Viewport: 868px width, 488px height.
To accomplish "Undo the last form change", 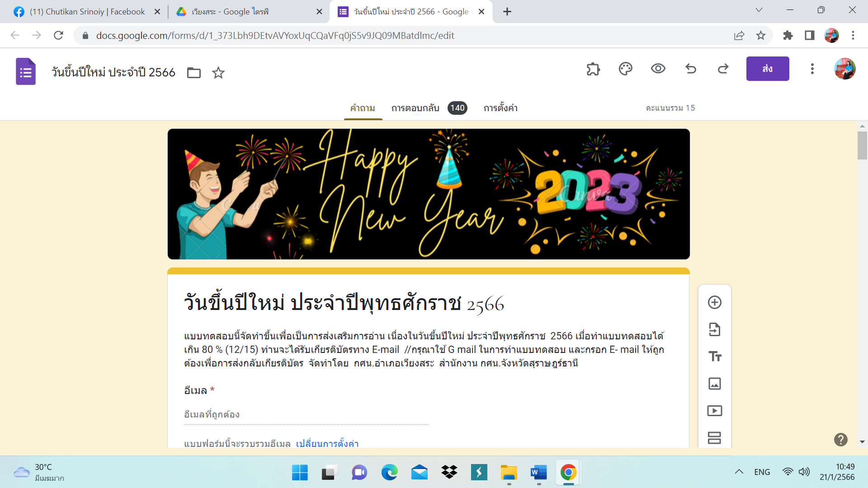I will [691, 69].
